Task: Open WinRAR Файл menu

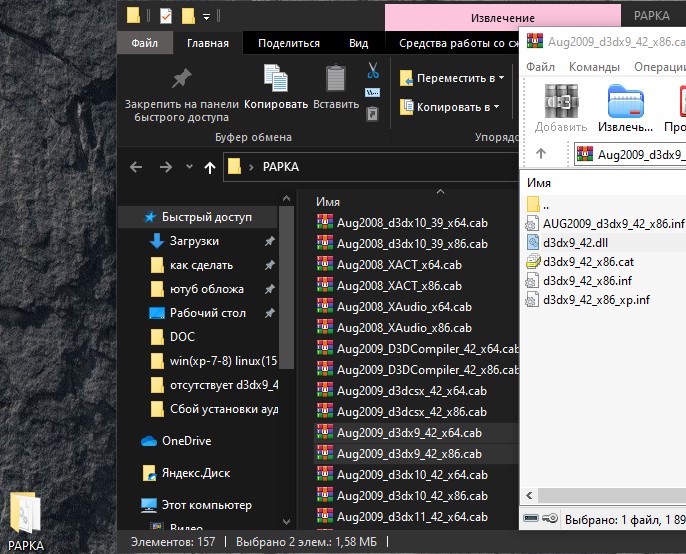Action: click(x=540, y=67)
